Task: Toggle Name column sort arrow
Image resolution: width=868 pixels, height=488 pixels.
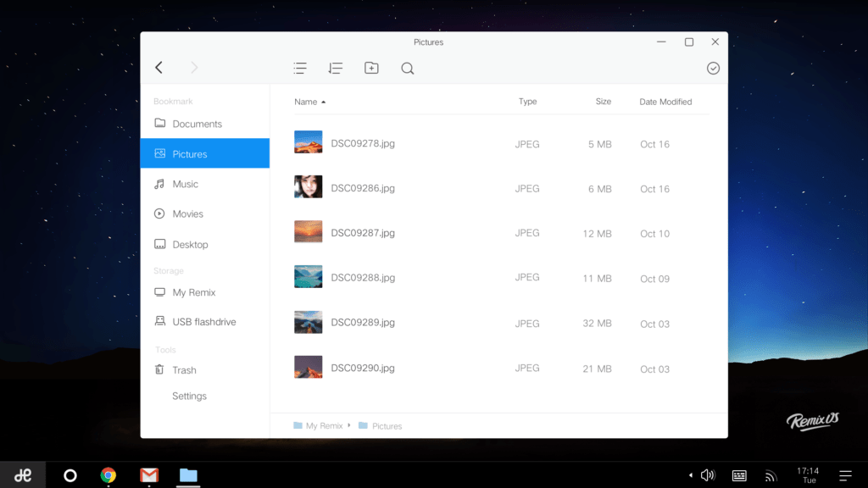Action: 323,102
